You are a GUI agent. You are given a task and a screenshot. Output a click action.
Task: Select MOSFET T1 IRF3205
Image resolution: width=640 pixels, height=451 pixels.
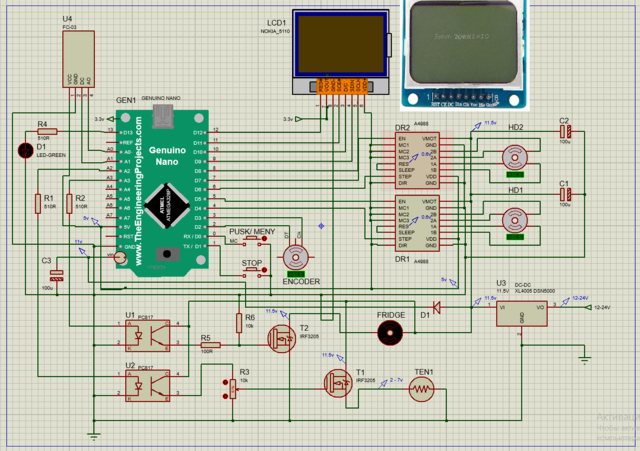pos(338,383)
